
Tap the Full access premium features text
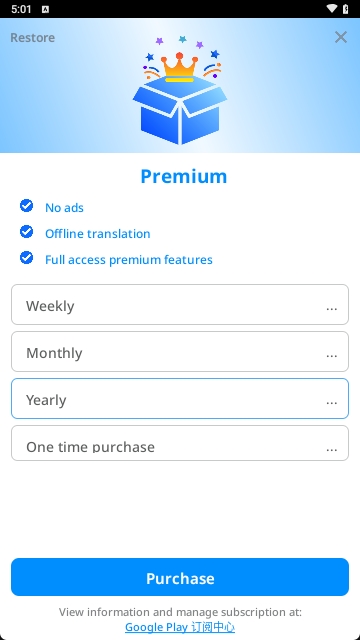129,260
